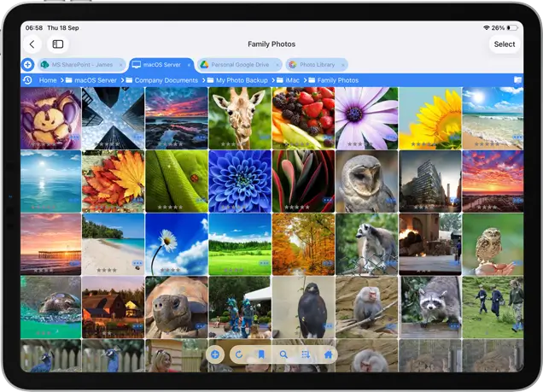Open the sort options icon
The height and width of the screenshot is (392, 543).
click(x=306, y=354)
